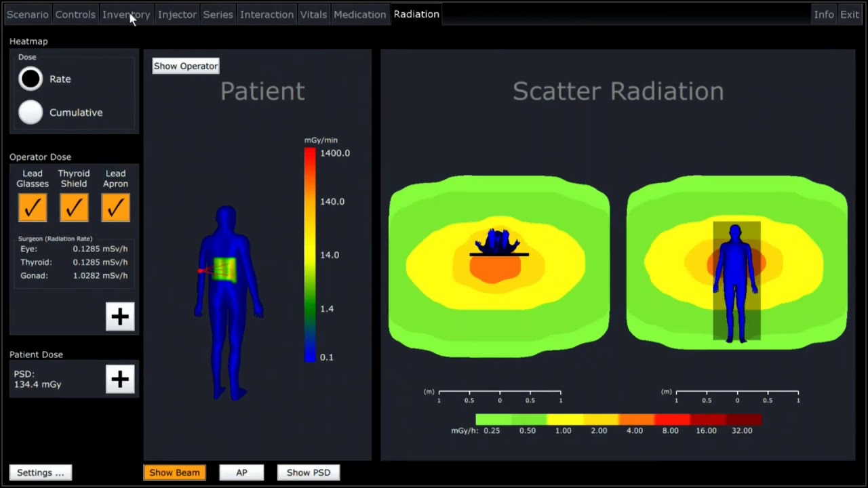Click the mGy/h scatter color legend bar

coord(618,420)
